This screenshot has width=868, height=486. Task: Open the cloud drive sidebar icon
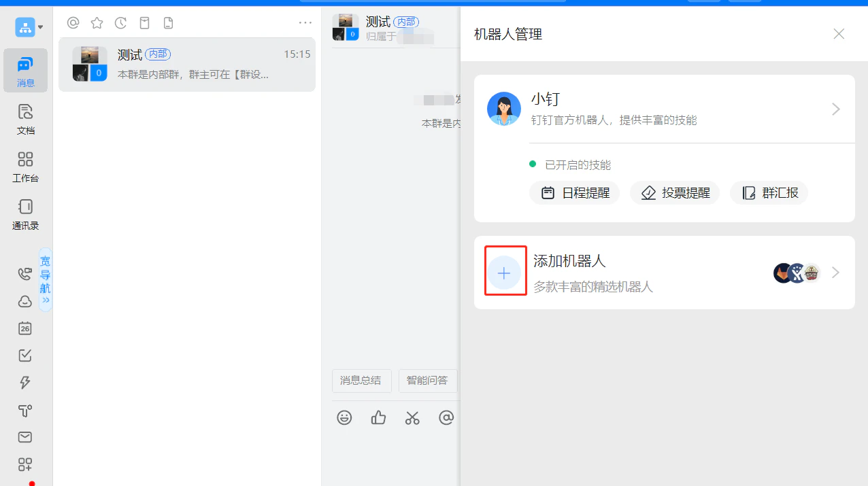click(x=24, y=301)
